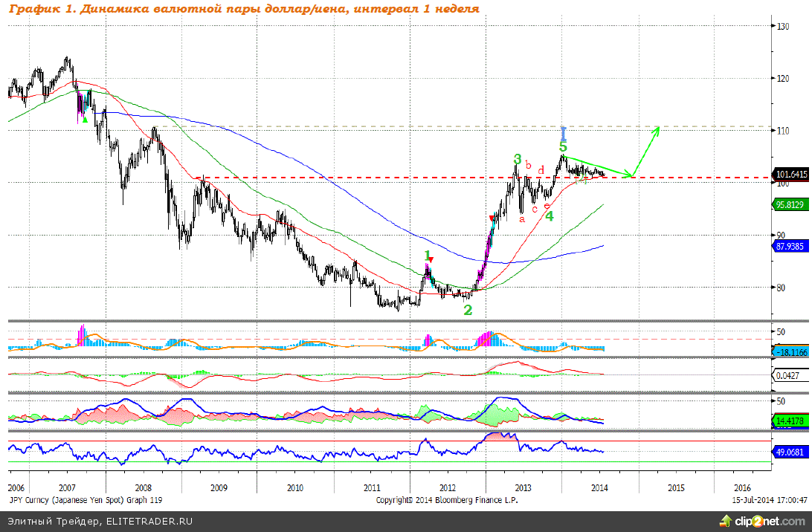812x532 pixels.
Task: Click the red corrective wave 'a' label
Action: pos(522,218)
